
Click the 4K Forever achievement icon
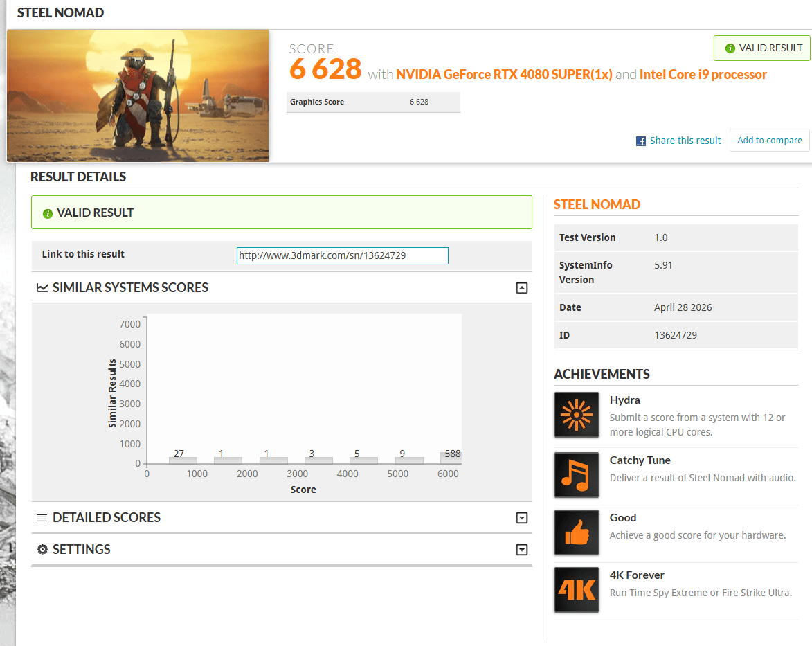tap(577, 590)
